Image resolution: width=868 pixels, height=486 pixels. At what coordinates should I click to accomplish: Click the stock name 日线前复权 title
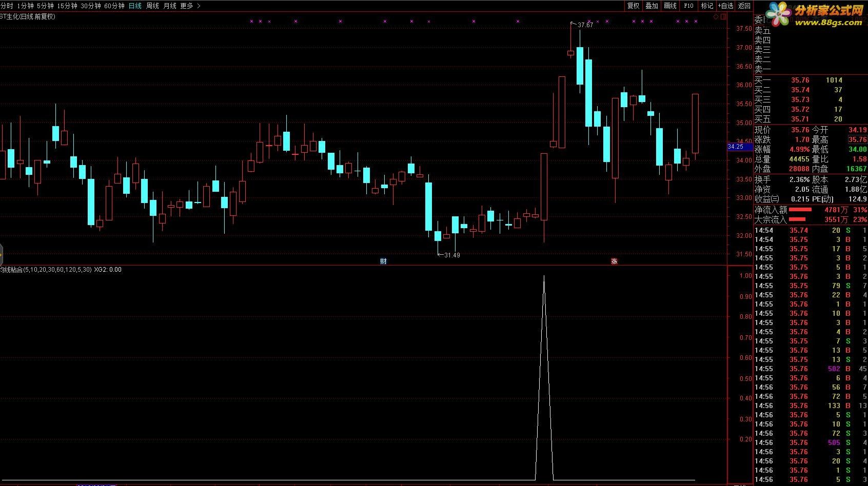pos(28,16)
